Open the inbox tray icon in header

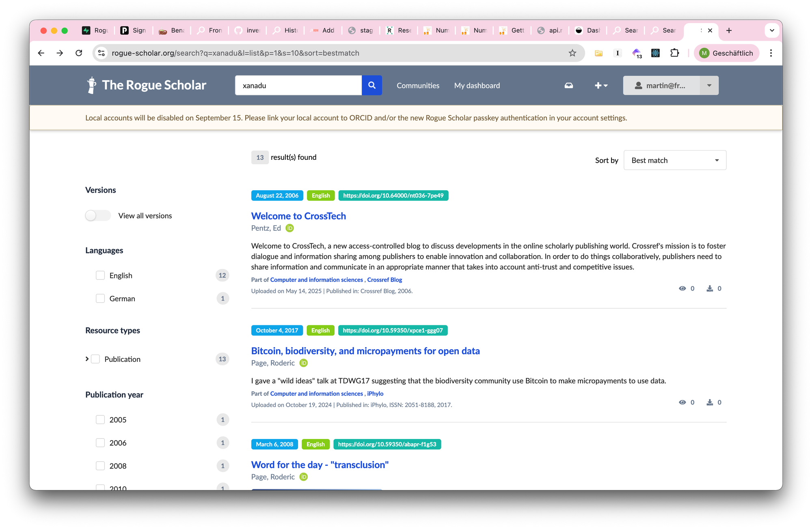[569, 86]
